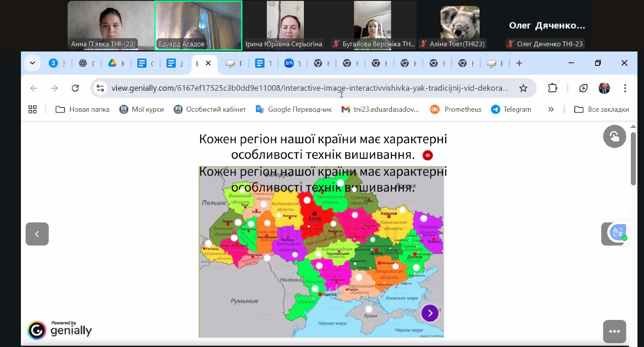Click the Genially interactive elements hand button
This screenshot has height=347, width=644.
[614, 136]
